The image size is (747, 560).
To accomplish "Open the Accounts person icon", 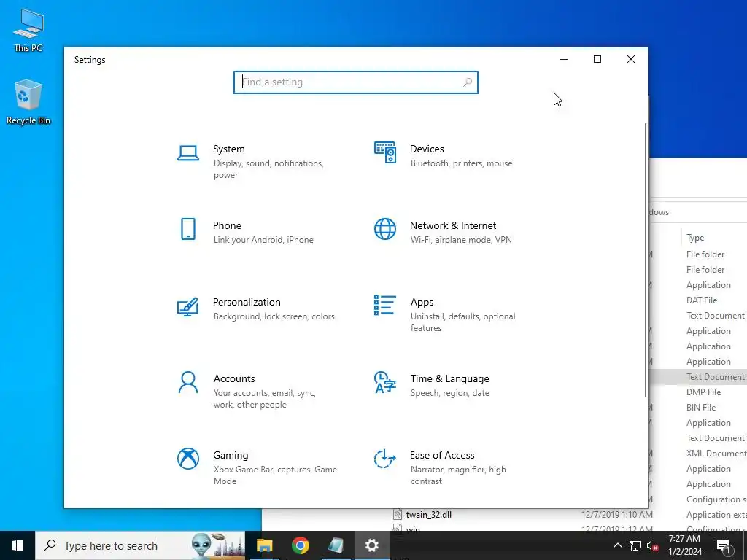I will tap(188, 382).
